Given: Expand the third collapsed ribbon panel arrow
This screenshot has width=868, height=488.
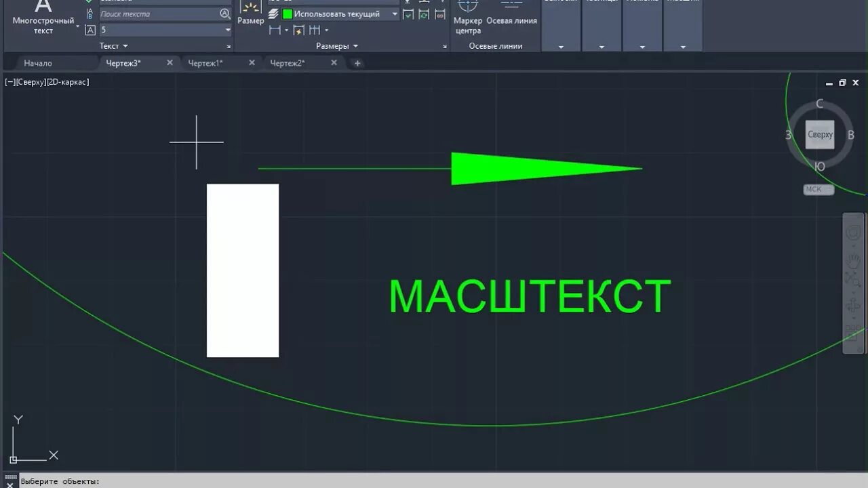Looking at the screenshot, I should point(642,47).
